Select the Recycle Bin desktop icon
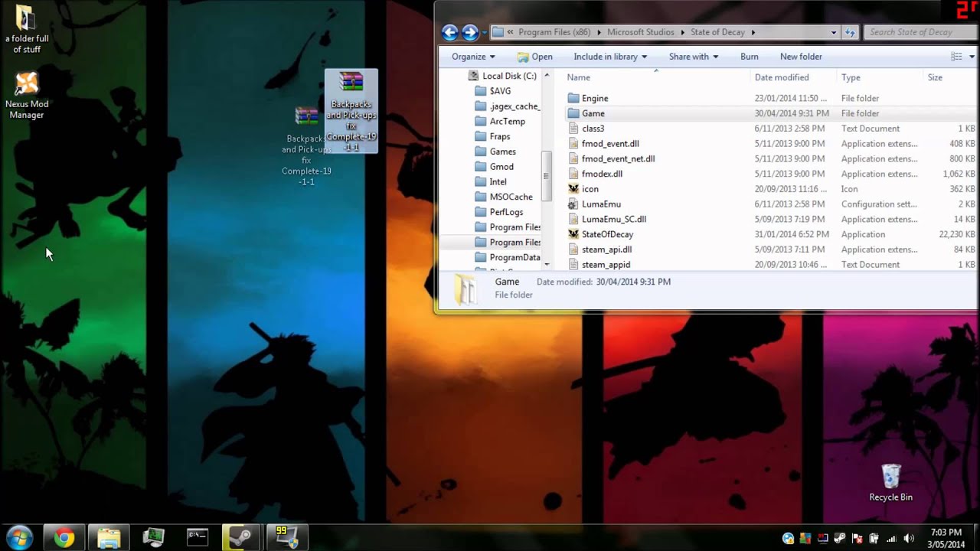The height and width of the screenshot is (551, 980). click(890, 482)
